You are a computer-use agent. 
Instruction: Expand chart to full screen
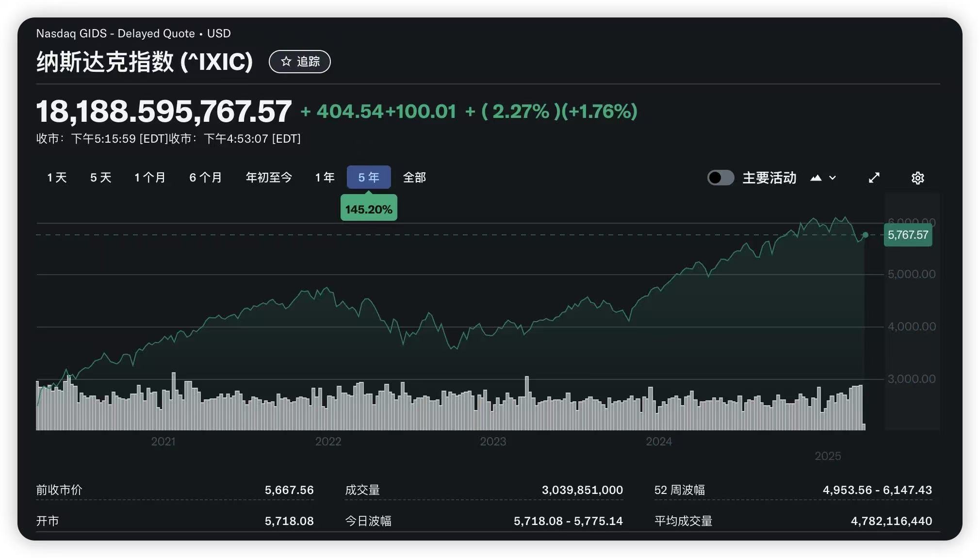[874, 178]
